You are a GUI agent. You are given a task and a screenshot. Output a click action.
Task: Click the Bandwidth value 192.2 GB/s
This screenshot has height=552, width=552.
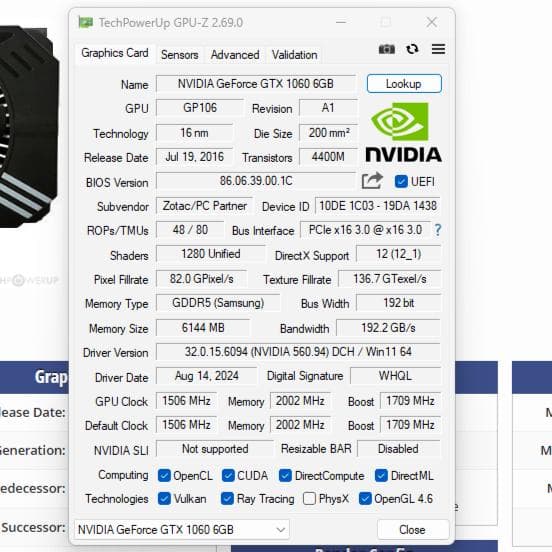point(388,328)
